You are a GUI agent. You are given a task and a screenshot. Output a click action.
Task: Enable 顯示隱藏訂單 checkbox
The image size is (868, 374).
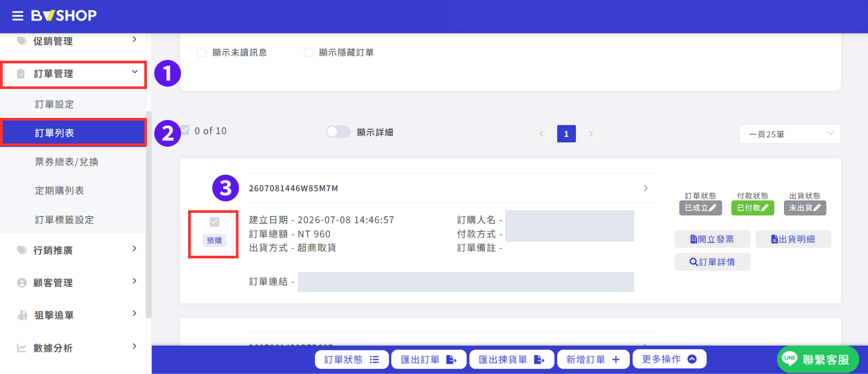pos(308,53)
